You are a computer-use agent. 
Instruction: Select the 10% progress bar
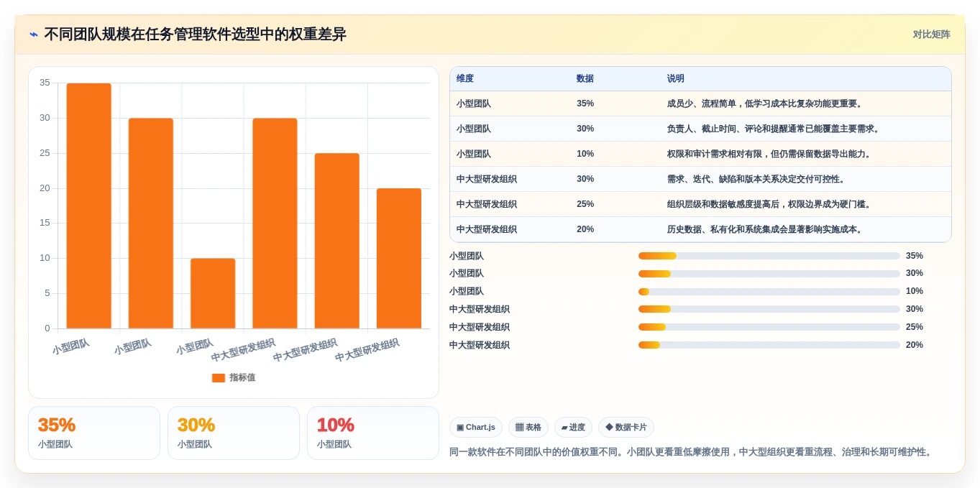tap(769, 292)
